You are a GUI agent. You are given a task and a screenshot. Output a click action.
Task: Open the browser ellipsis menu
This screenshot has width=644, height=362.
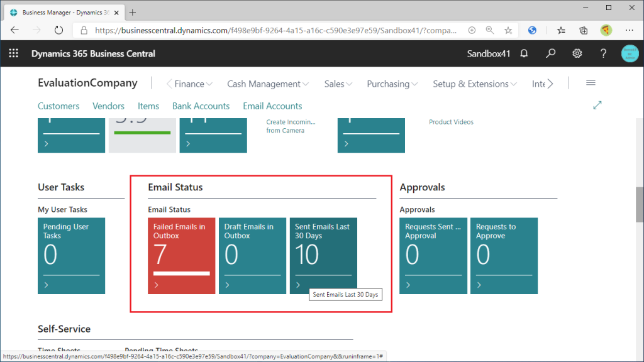pos(629,30)
